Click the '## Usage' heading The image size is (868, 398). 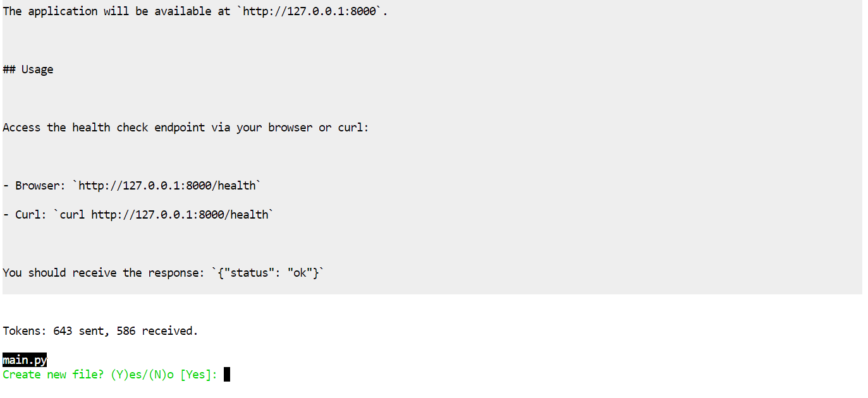pos(28,69)
